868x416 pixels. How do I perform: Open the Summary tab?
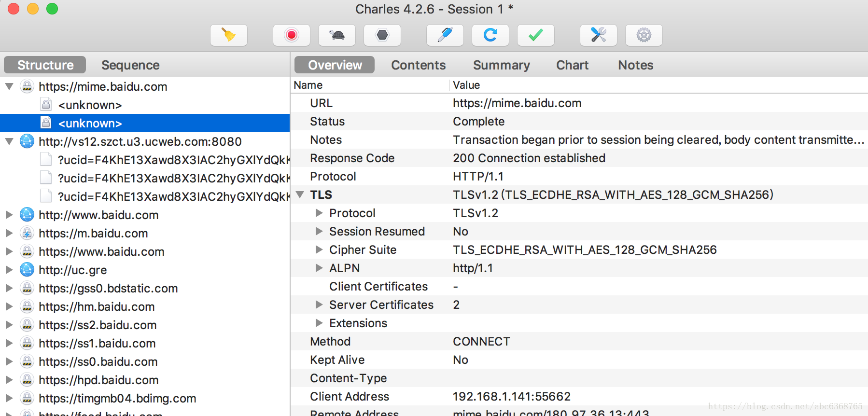point(501,65)
